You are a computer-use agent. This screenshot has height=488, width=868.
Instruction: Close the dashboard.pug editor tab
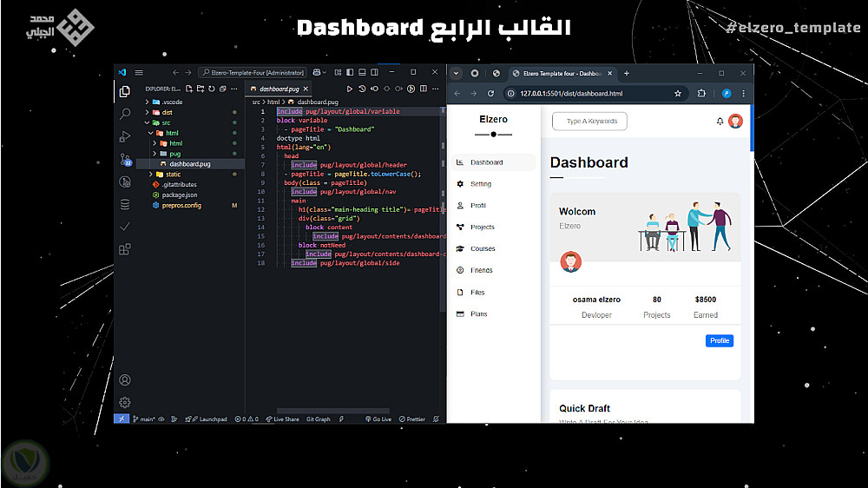click(x=306, y=89)
